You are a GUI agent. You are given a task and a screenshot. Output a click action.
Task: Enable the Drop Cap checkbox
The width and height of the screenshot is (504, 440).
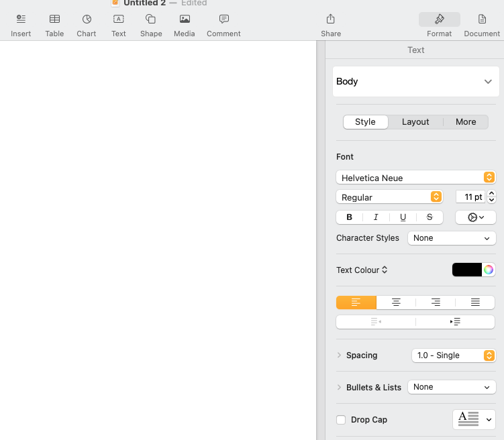click(x=341, y=420)
